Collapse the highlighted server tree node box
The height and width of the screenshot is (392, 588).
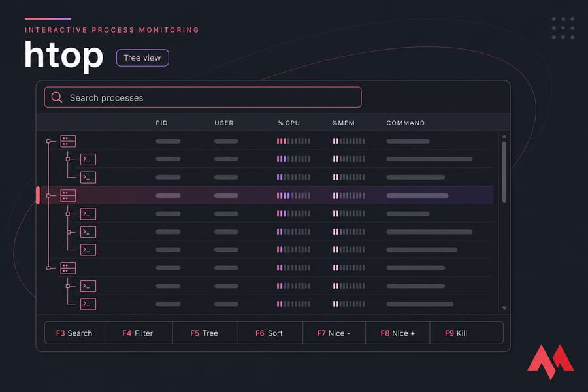coord(48,195)
